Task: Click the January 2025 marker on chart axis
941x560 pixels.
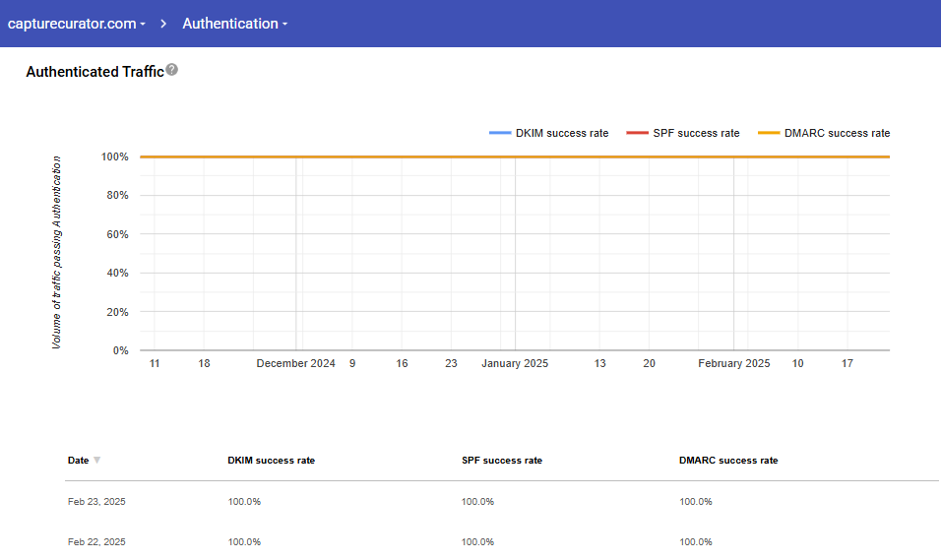Action: point(515,363)
